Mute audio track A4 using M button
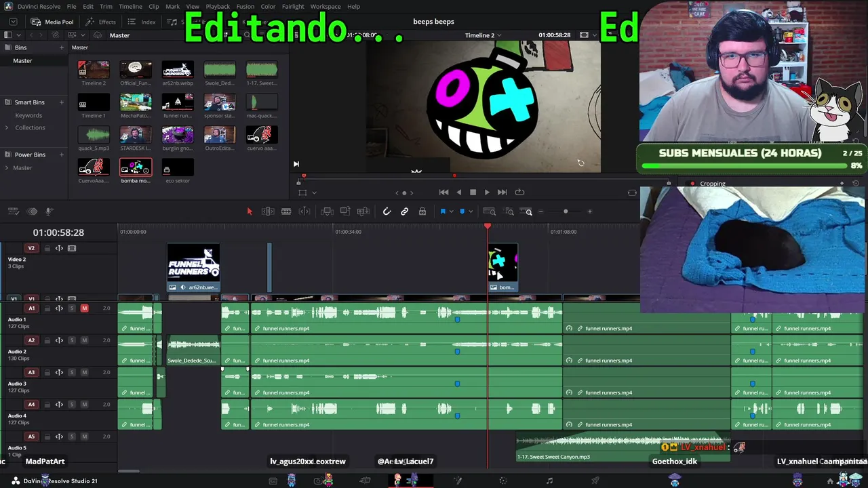 tap(84, 405)
